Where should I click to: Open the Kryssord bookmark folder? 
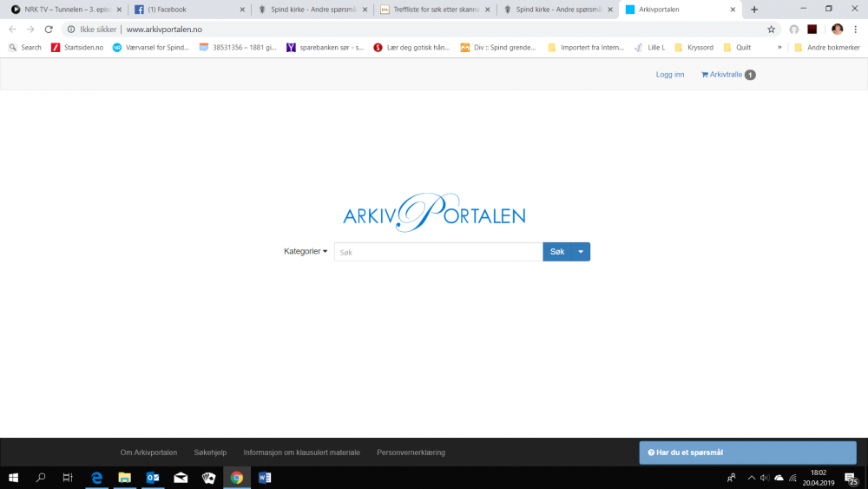(694, 48)
